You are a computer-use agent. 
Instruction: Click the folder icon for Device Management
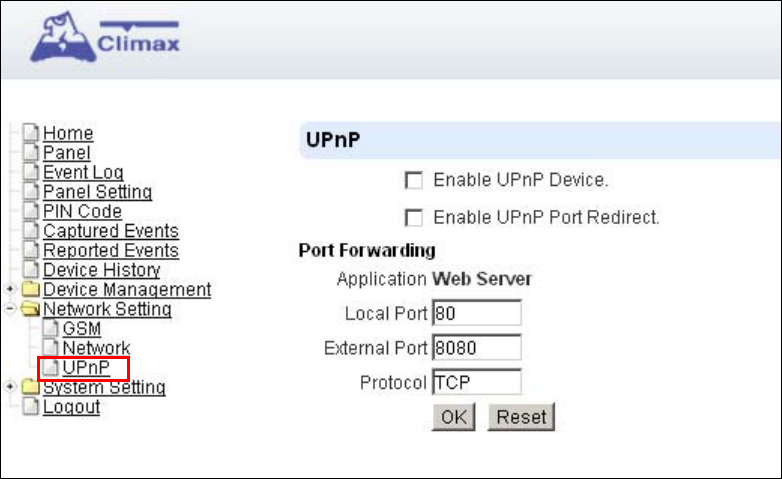pos(30,289)
